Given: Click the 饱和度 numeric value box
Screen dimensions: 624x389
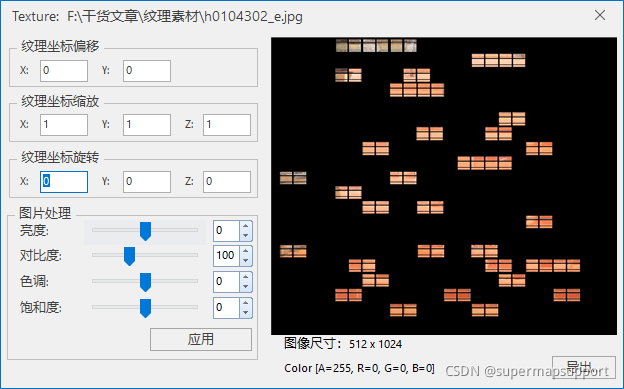Looking at the screenshot, I should click(x=226, y=308).
